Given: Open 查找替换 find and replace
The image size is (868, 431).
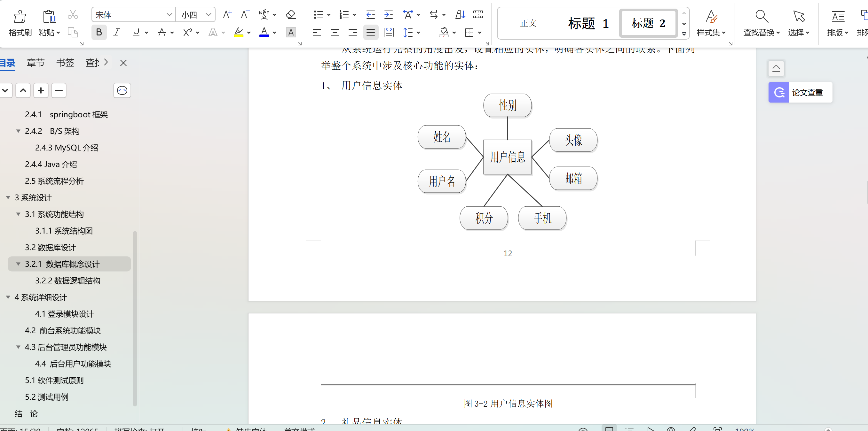Looking at the screenshot, I should (x=761, y=23).
